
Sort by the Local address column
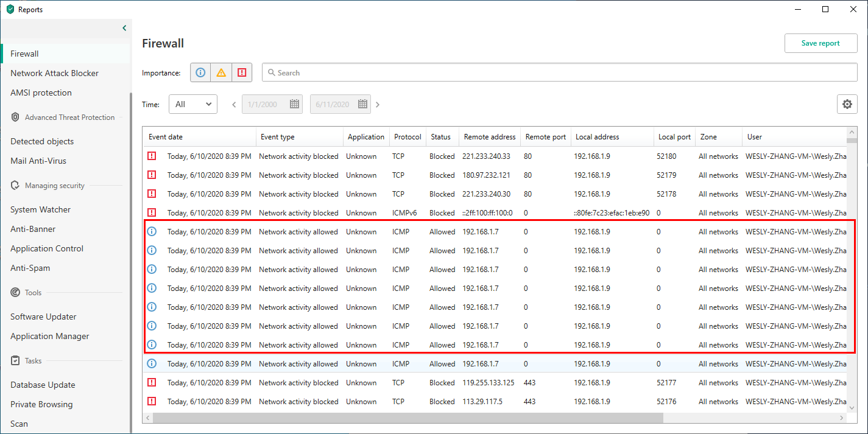612,137
